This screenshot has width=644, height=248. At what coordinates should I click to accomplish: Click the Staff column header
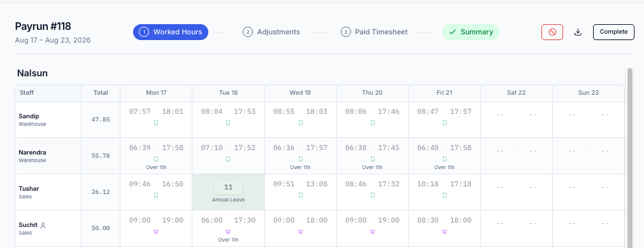(x=48, y=93)
